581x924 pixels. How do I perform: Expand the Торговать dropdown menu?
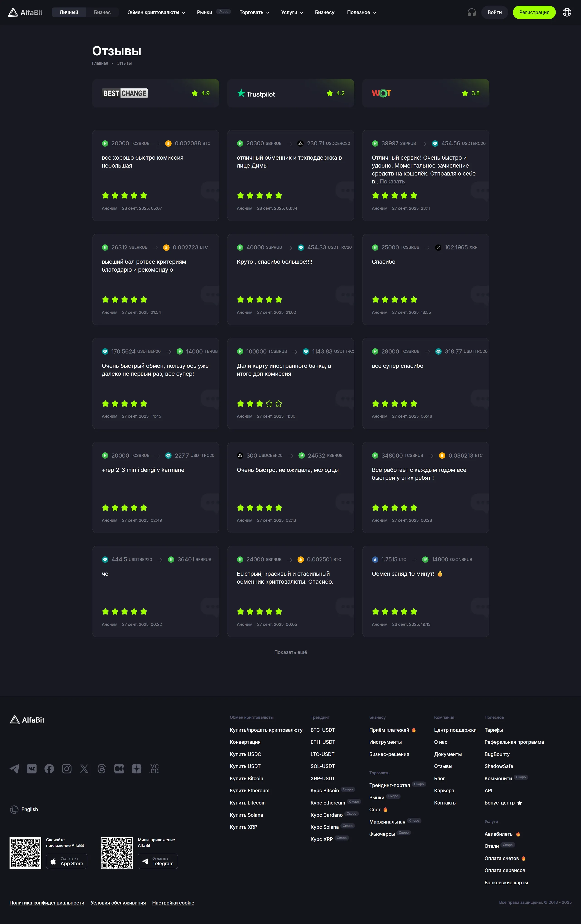click(x=254, y=12)
